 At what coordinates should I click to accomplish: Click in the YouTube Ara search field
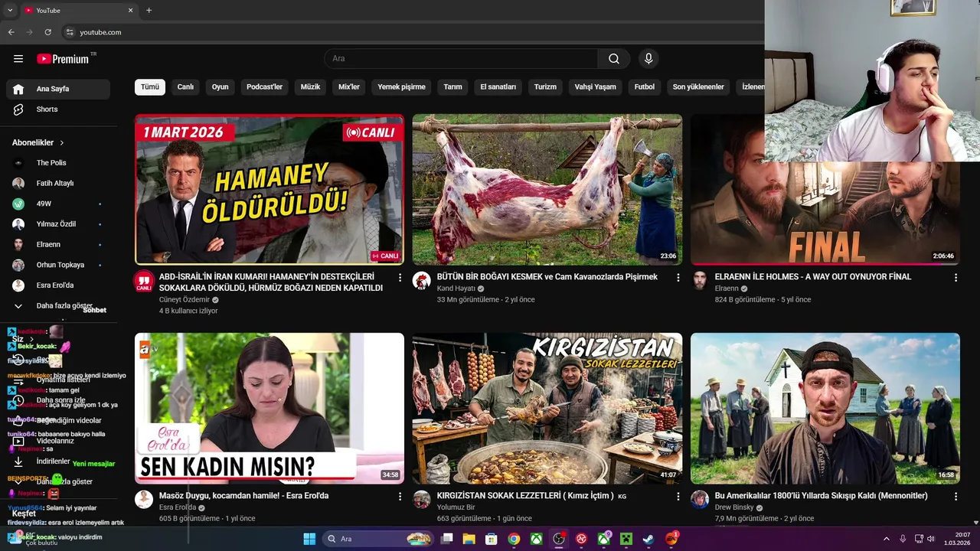[x=461, y=59]
